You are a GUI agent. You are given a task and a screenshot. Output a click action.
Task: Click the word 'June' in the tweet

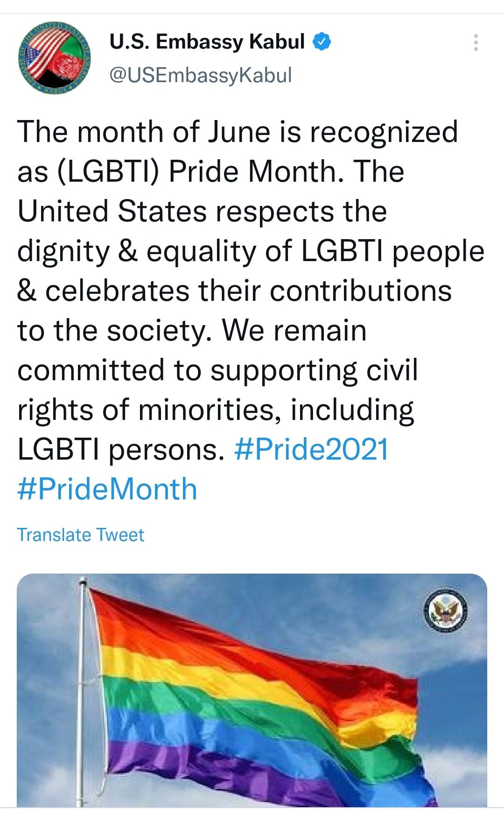coord(239,132)
